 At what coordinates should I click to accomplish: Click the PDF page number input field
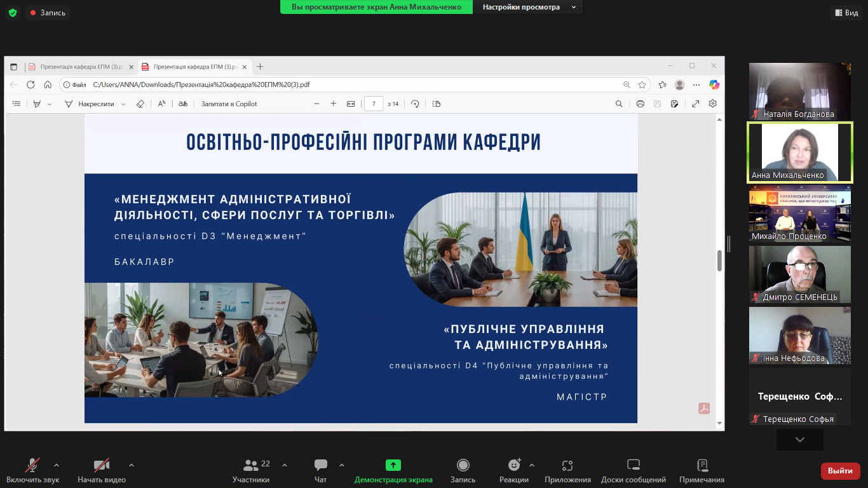coord(374,104)
